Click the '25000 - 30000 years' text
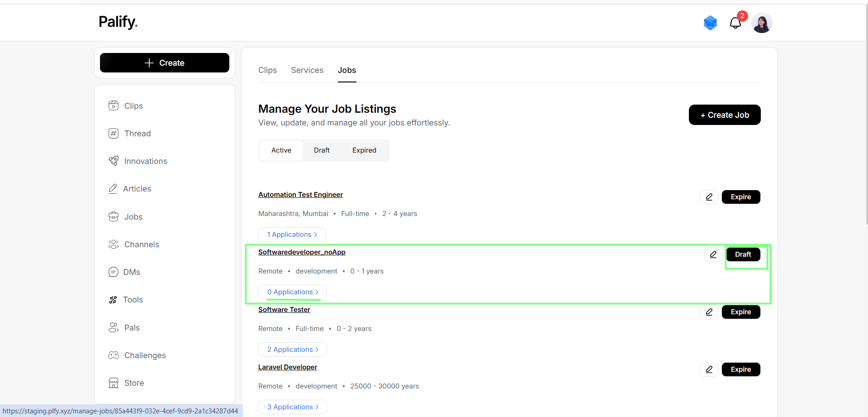Image resolution: width=868 pixels, height=417 pixels. point(384,386)
